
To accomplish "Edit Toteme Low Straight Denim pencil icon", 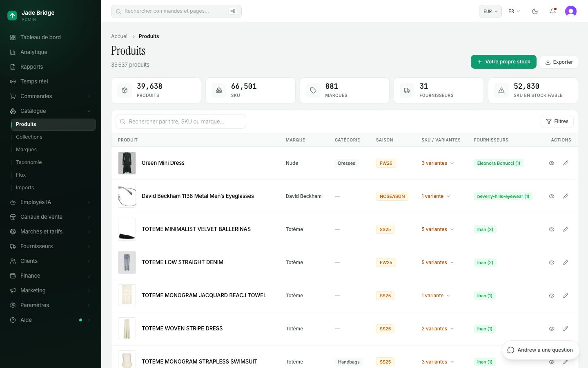I will coord(566,263).
